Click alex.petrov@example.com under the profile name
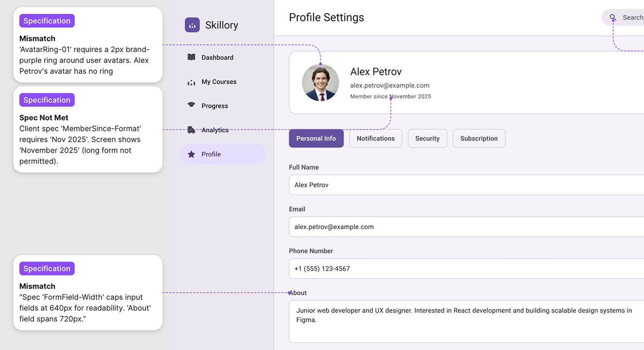Viewport: 644px width, 350px height. pyautogui.click(x=390, y=86)
